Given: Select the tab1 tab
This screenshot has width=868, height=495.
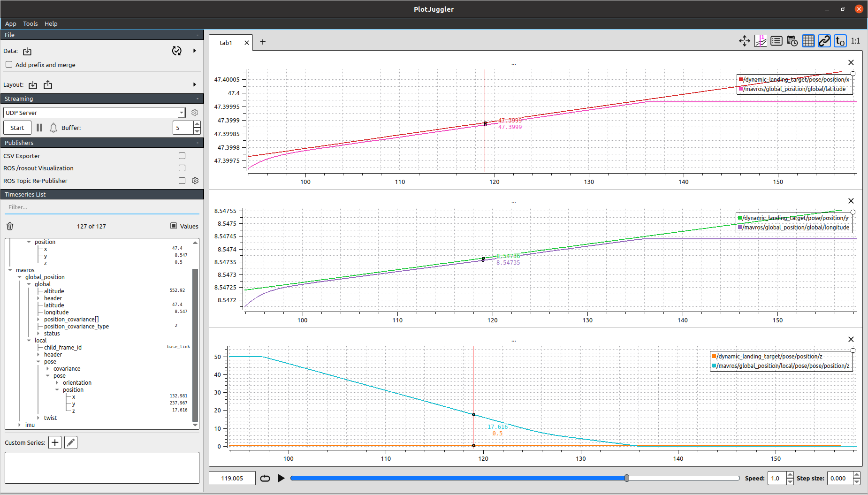Looking at the screenshot, I should click(226, 43).
